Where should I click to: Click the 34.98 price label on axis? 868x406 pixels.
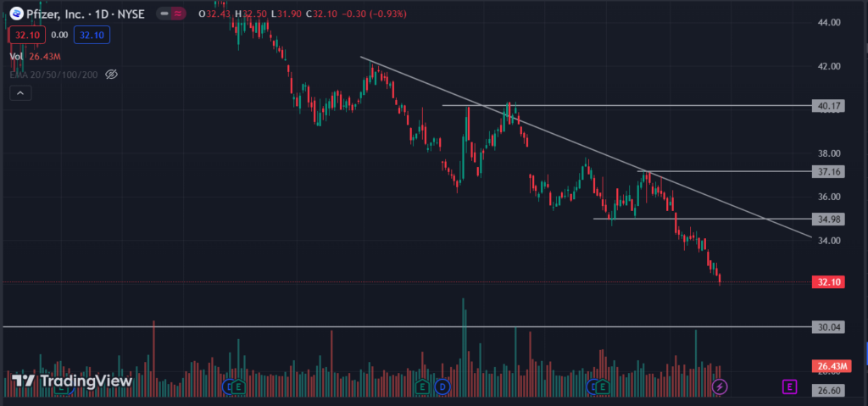(828, 220)
